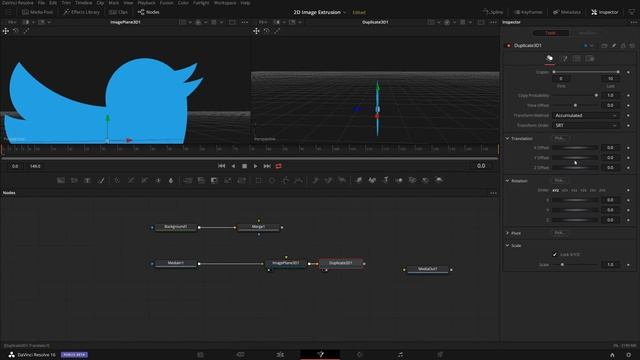Collapse the Scale section
The width and height of the screenshot is (640, 360).
coord(507,245)
